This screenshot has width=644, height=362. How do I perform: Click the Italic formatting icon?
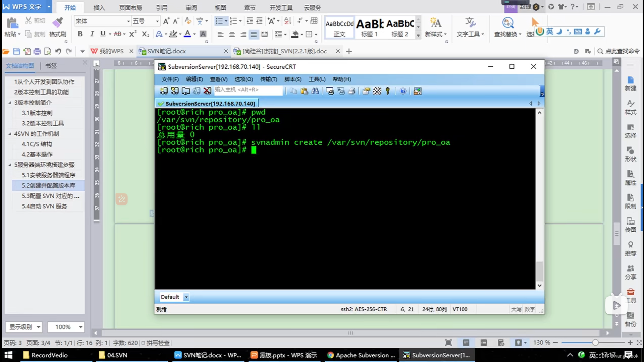(x=92, y=34)
